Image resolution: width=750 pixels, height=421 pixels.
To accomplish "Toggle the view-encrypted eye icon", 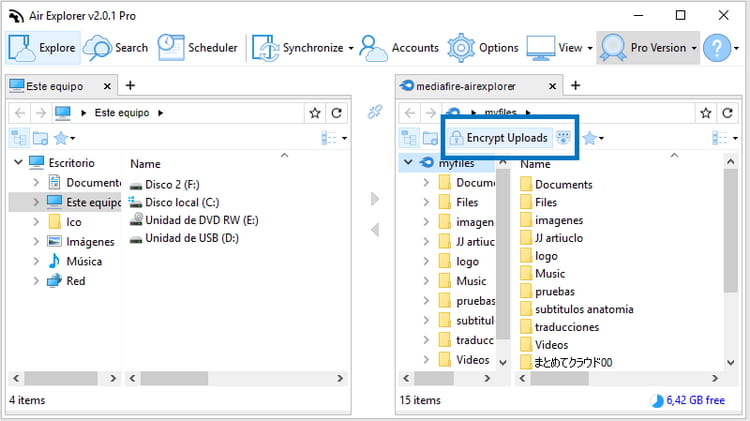I will point(564,137).
